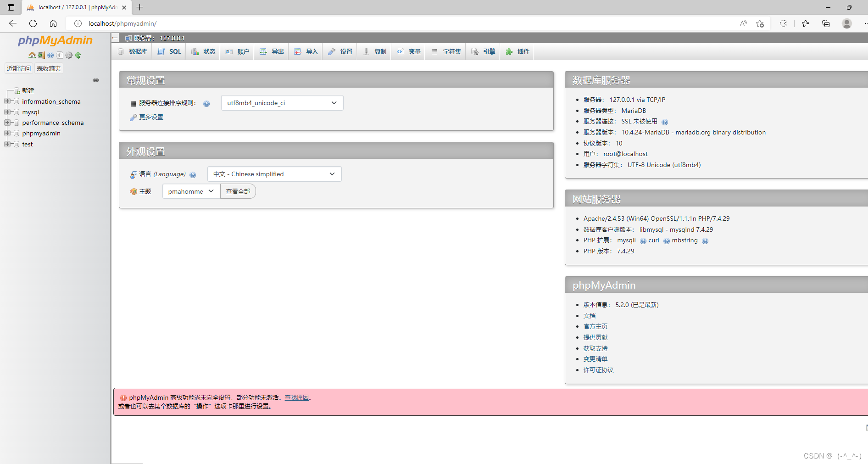Follow the 查找原因 link in pink warning
868x464 pixels.
(x=296, y=397)
